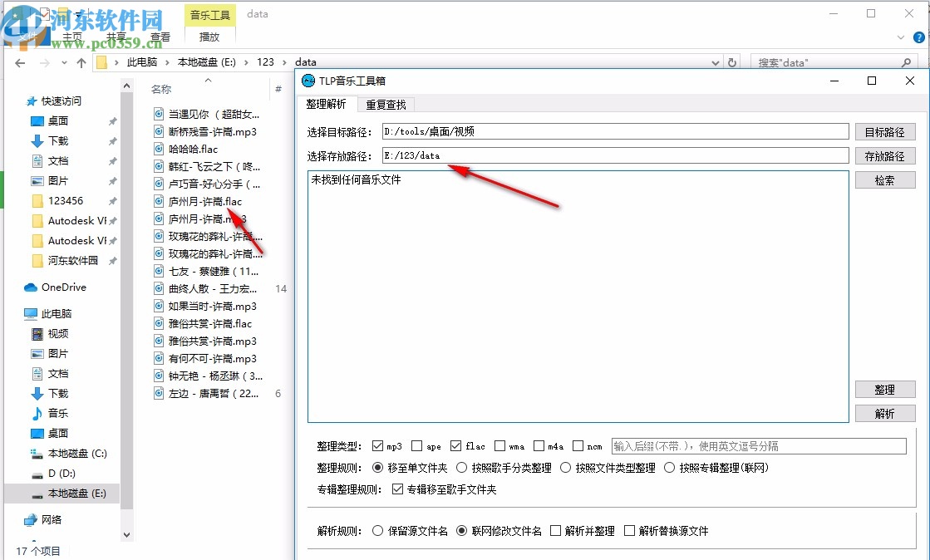Viewport: 930px width, 560px height.
Task: Select 按照歌手分类整理 sorting rule
Action: click(x=462, y=466)
